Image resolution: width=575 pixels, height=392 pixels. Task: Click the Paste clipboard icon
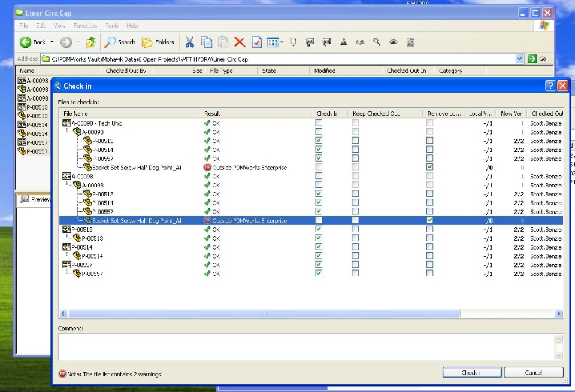tap(223, 42)
